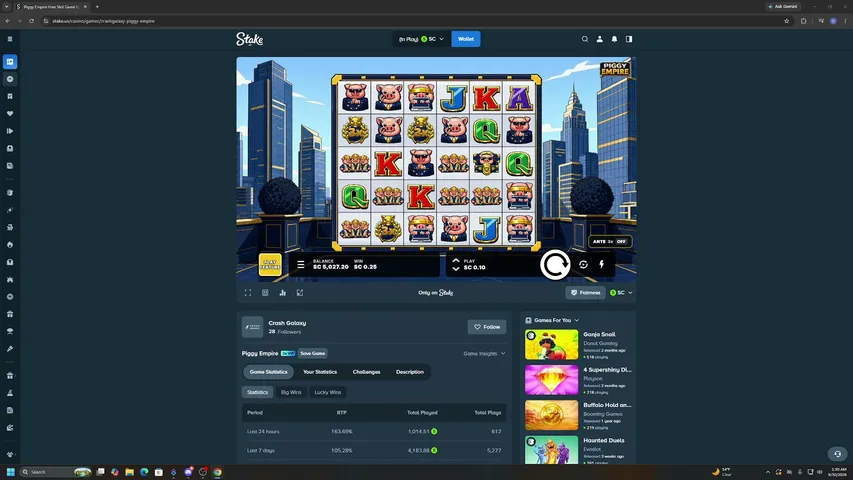Select the highlighted casino icon in the sidebar
The image size is (853, 480).
pyautogui.click(x=10, y=61)
